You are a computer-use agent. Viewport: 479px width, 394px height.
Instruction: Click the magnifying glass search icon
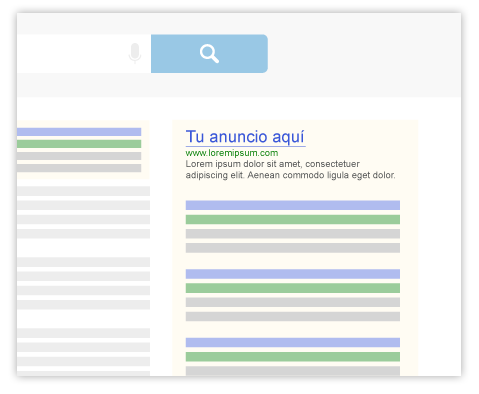pyautogui.click(x=209, y=54)
